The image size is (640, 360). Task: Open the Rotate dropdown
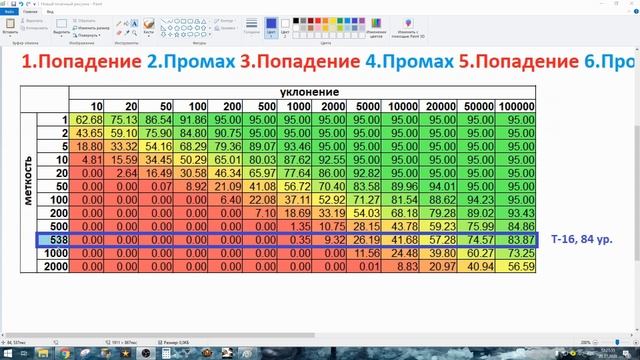pos(87,36)
